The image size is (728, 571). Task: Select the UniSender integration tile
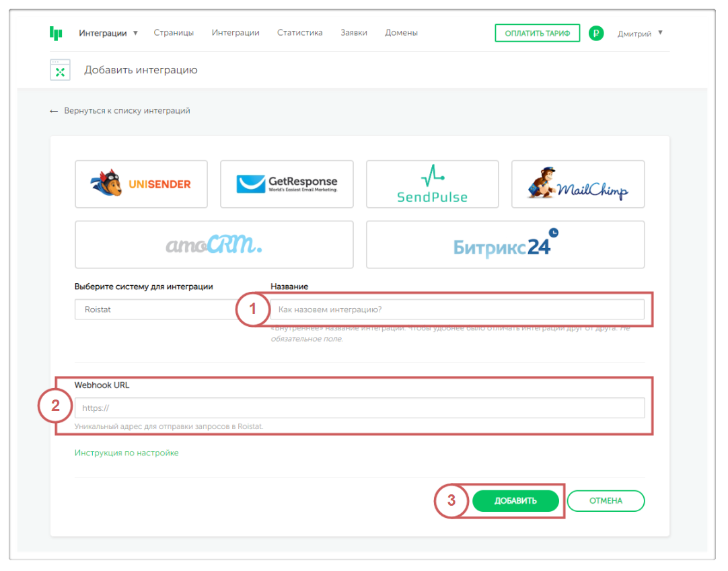(141, 184)
